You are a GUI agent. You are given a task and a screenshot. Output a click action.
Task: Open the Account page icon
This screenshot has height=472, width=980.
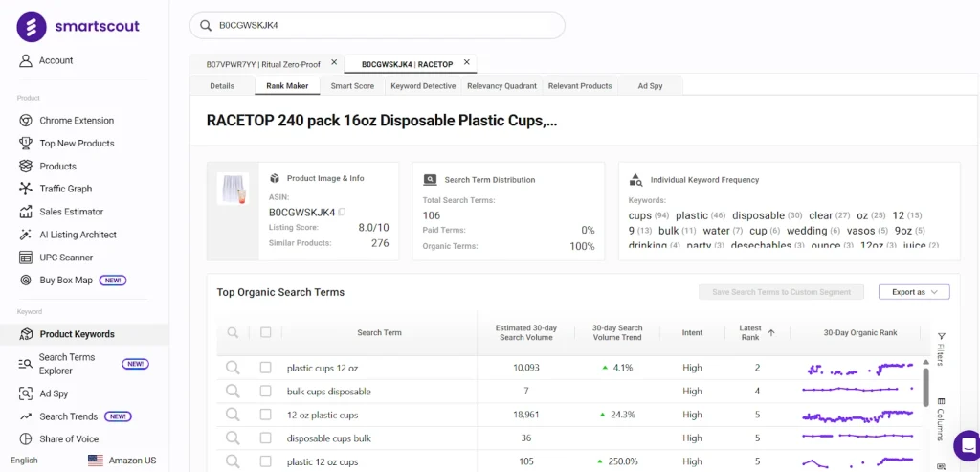26,60
